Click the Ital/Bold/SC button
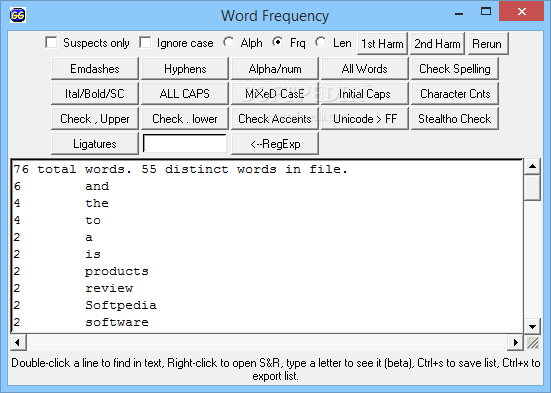The image size is (551, 393). 95,94
